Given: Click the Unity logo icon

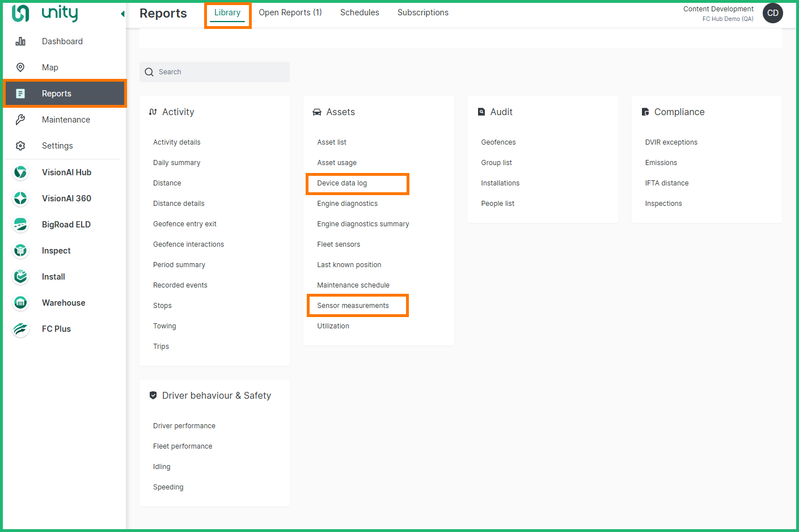Looking at the screenshot, I should pyautogui.click(x=20, y=13).
